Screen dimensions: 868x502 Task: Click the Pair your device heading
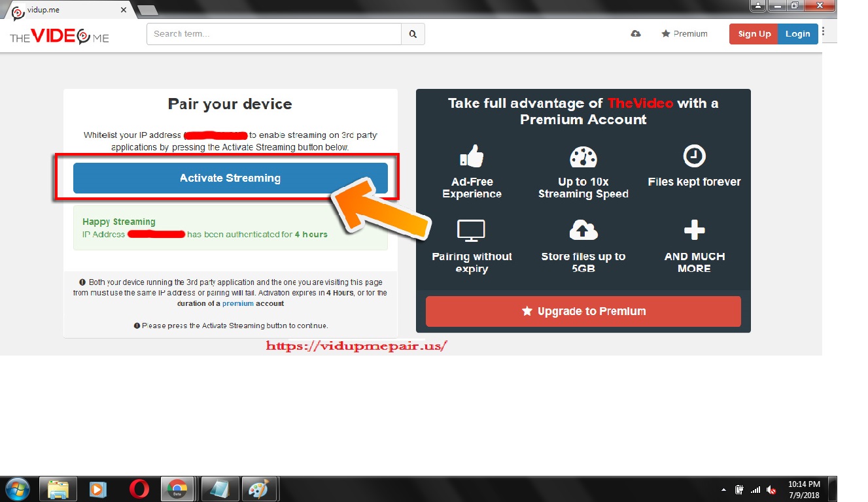pos(230,104)
